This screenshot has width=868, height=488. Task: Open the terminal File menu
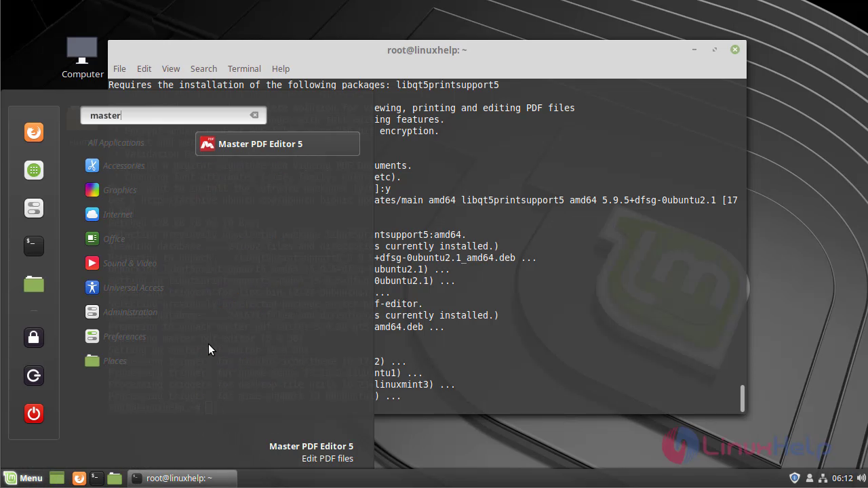tap(119, 68)
